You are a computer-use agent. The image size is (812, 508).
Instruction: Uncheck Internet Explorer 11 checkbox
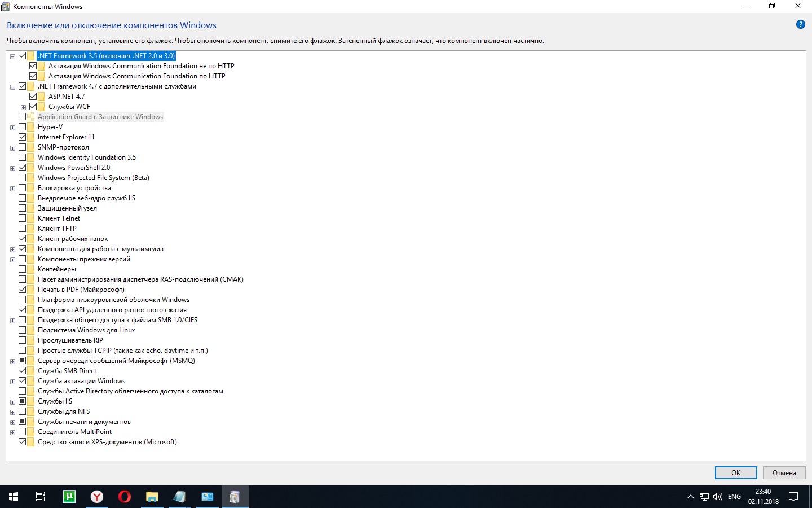tap(23, 137)
